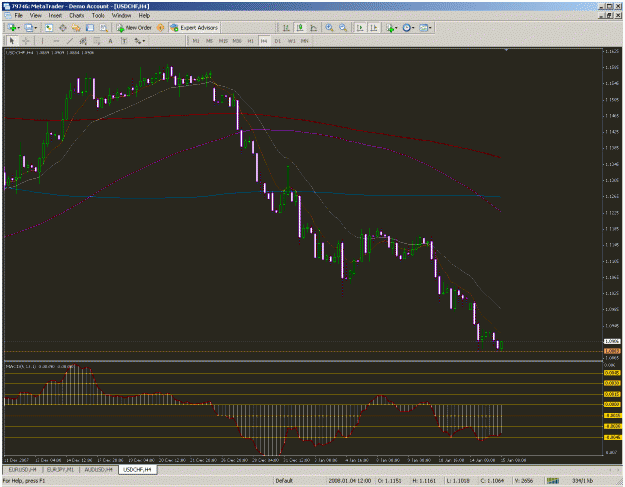This screenshot has width=625, height=487.
Task: Toggle Chart Shift from right border
Action: [x=373, y=27]
